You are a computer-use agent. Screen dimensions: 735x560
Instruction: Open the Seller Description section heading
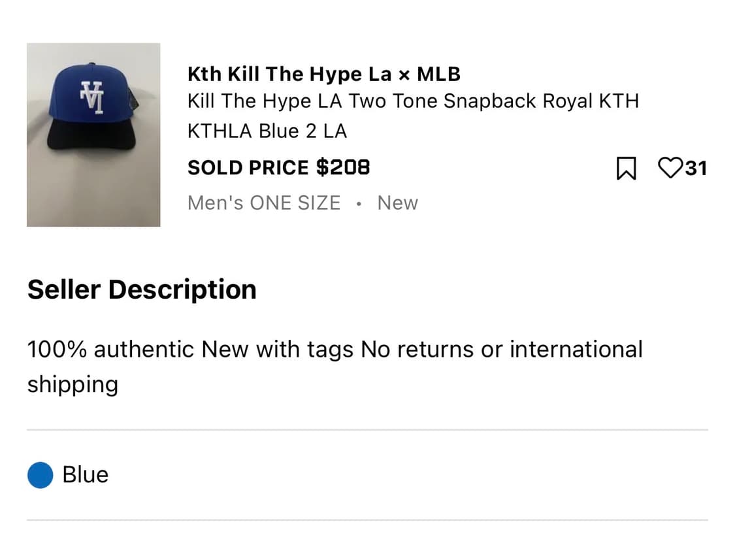pos(141,289)
